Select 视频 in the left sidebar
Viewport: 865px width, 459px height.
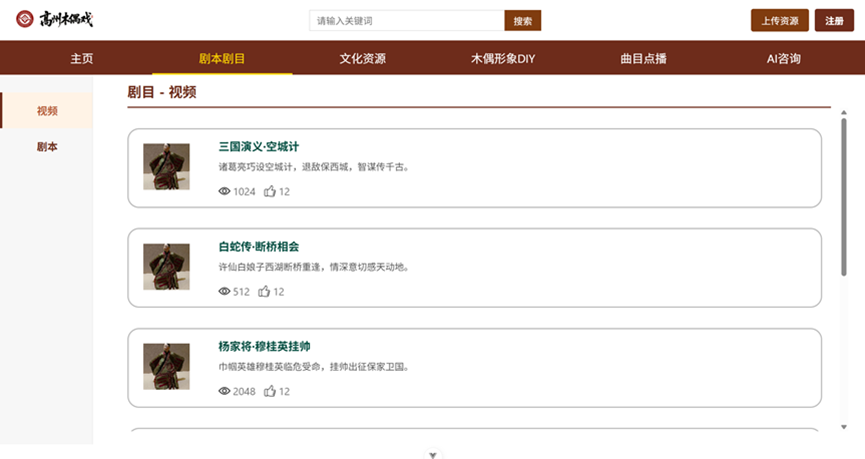(47, 111)
